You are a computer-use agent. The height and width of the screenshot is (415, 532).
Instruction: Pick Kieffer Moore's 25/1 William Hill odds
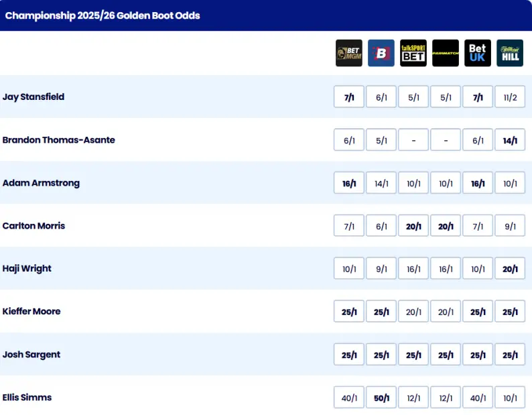coord(510,312)
